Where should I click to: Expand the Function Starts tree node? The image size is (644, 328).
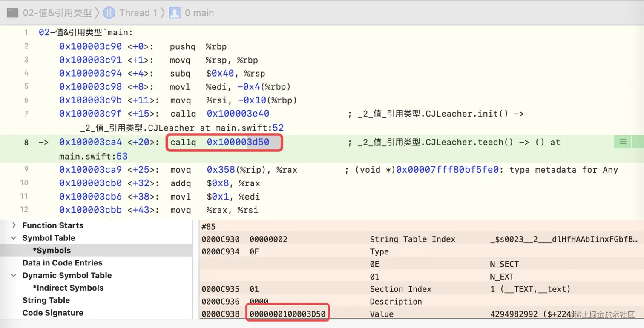pyautogui.click(x=14, y=225)
